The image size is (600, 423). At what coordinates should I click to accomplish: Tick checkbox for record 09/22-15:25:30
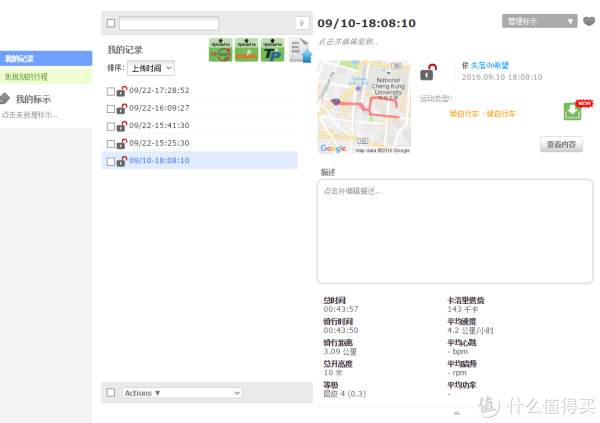coord(111,144)
